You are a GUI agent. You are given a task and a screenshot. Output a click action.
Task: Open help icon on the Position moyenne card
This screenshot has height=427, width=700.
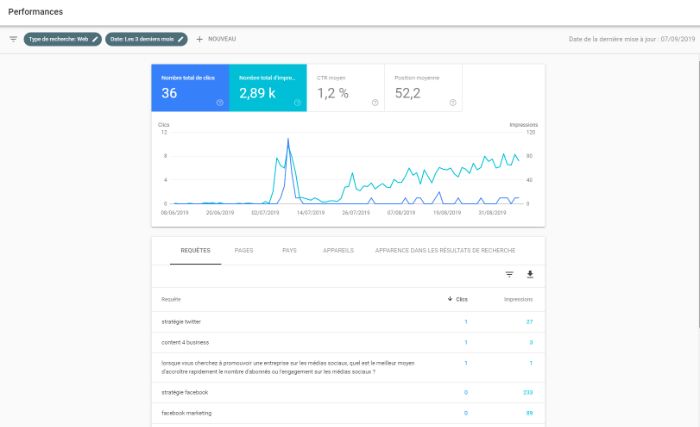453,103
